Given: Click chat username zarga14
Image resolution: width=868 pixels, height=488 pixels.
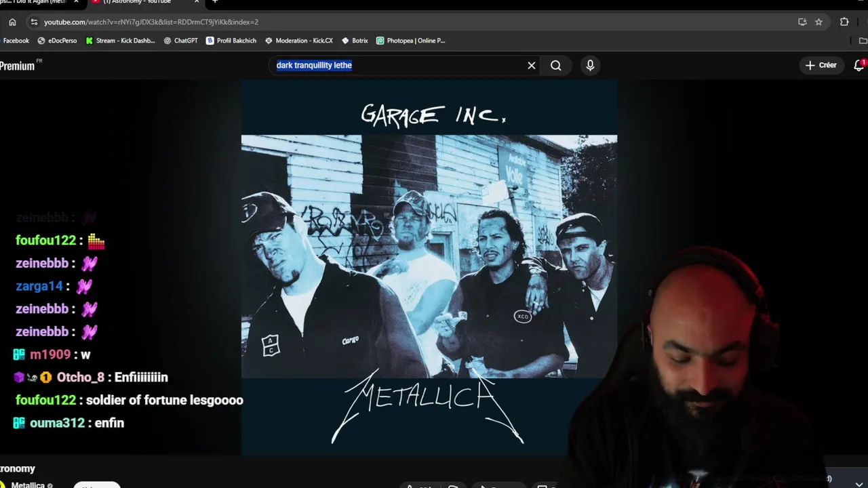Looking at the screenshot, I should (39, 286).
